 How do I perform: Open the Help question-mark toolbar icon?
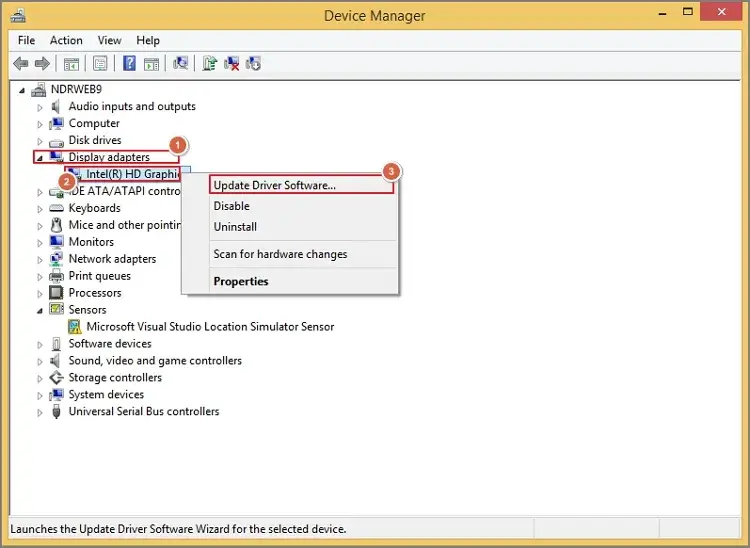pyautogui.click(x=129, y=63)
